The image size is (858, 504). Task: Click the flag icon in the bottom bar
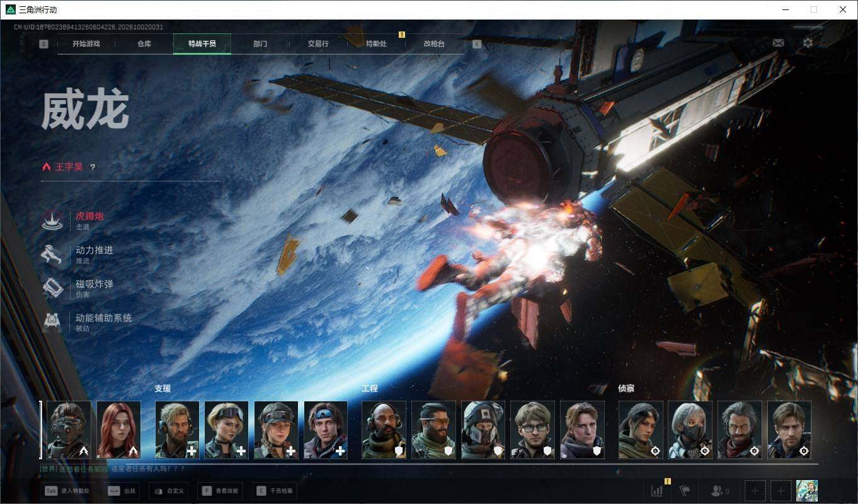[x=685, y=491]
